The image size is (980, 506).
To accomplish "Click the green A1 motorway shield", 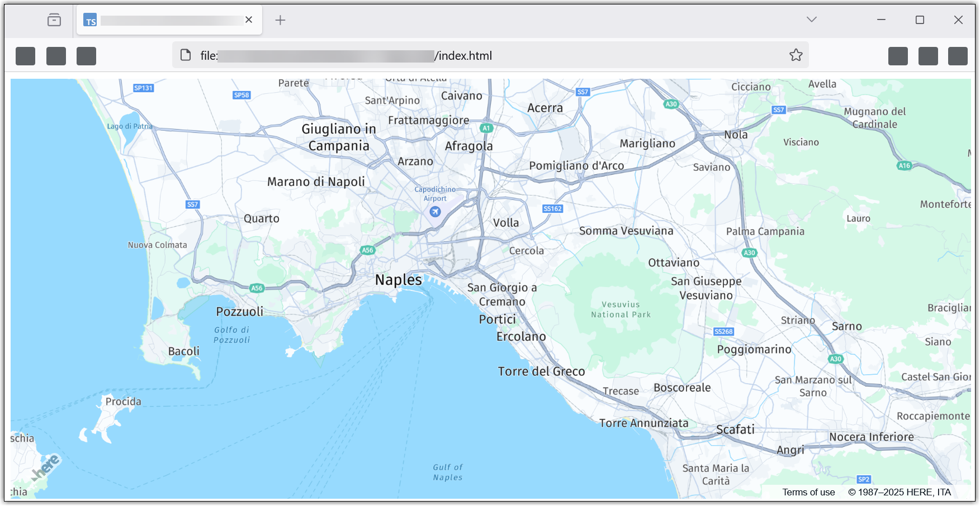I will pos(486,128).
